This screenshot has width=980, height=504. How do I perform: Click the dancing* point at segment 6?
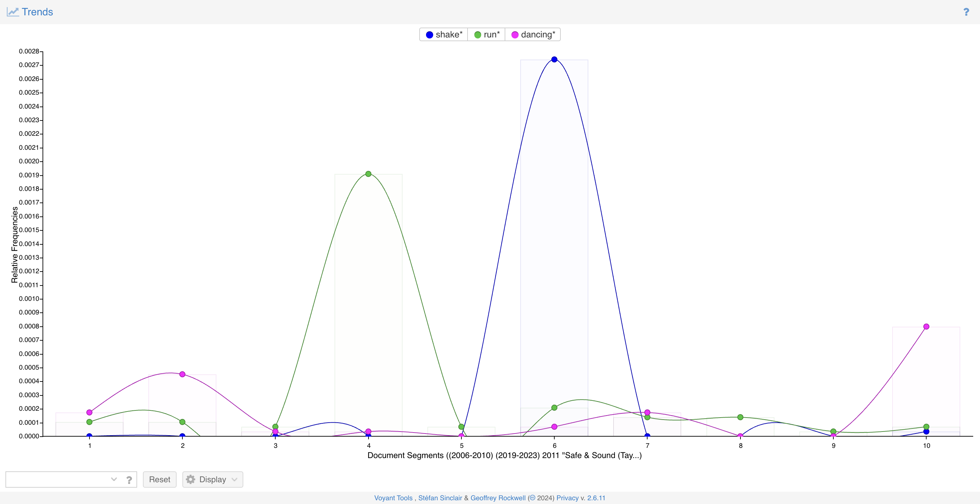pos(554,427)
